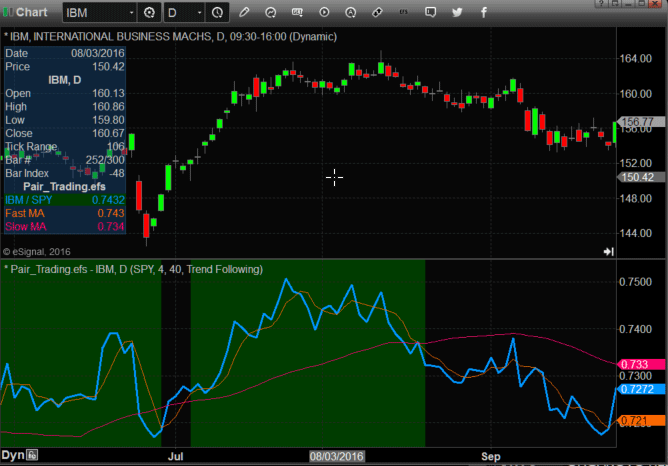The width and height of the screenshot is (668, 466).
Task: Click the pink 0.733 Slow MA value tag
Action: click(x=641, y=365)
